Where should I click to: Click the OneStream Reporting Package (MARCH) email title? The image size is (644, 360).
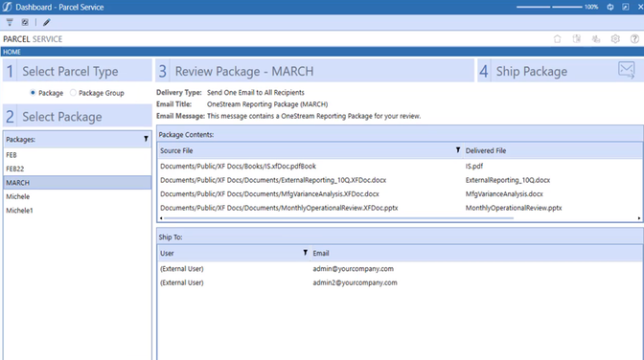click(x=267, y=104)
